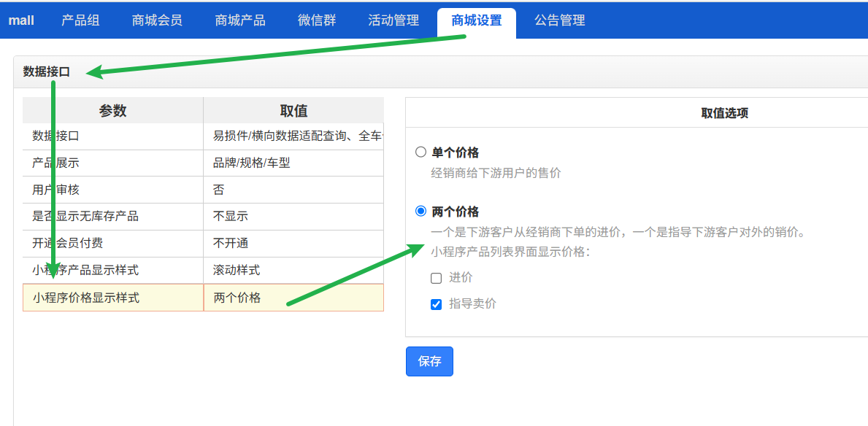
Task: Uncheck the 指导卖价 checkbox
Action: coord(437,304)
